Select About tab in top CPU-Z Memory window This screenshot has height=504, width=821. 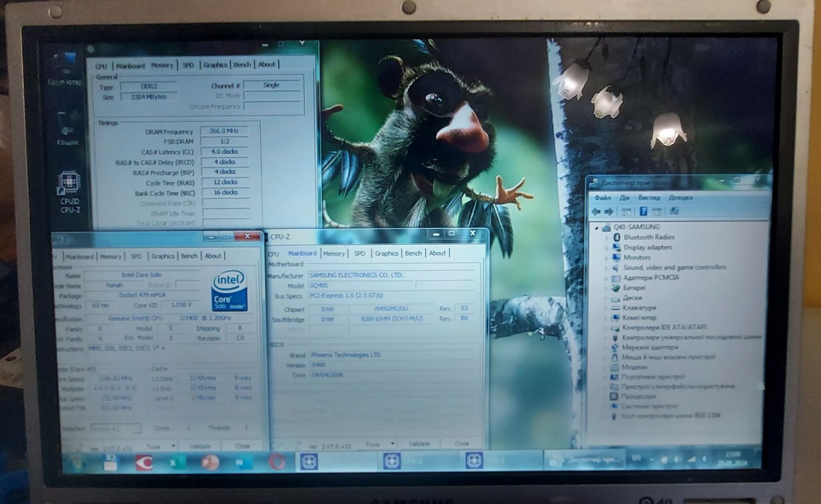point(267,64)
